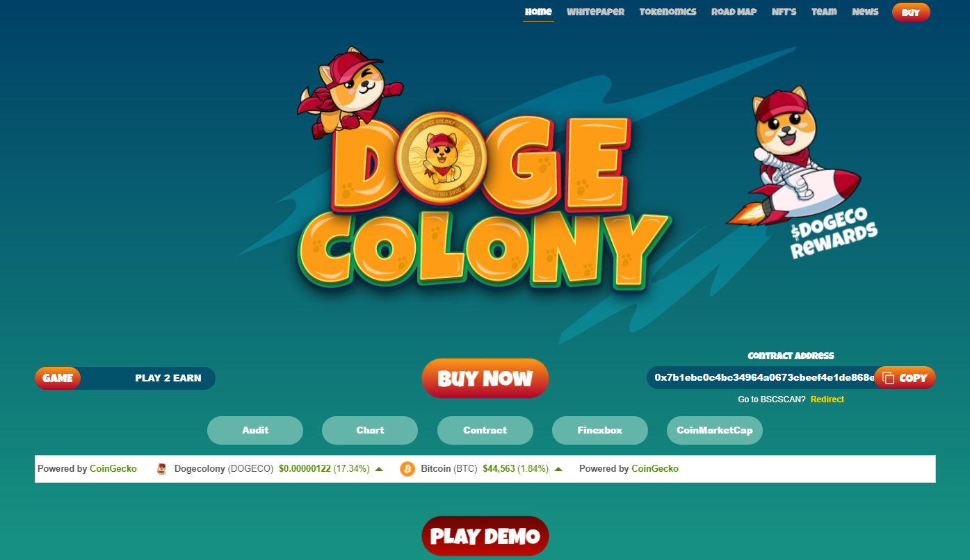Image resolution: width=970 pixels, height=560 pixels.
Task: Follow the Redirect link to BSCSCAN
Action: pos(827,400)
